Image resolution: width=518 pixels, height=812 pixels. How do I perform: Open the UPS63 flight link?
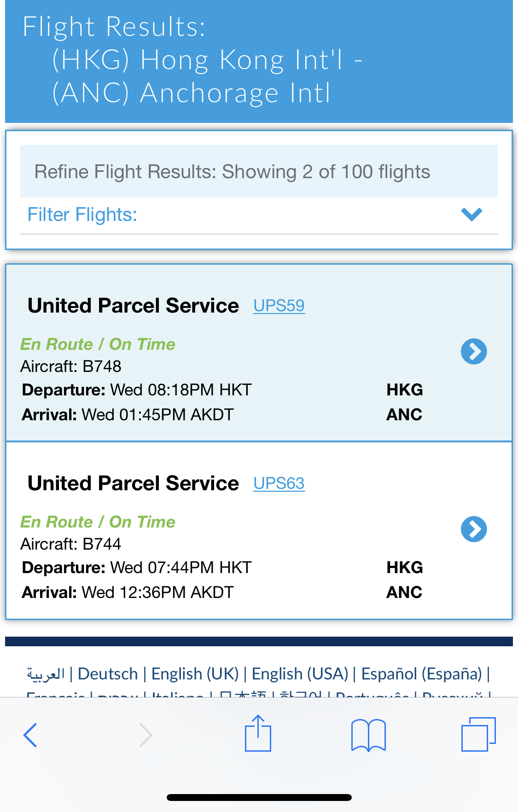click(279, 483)
